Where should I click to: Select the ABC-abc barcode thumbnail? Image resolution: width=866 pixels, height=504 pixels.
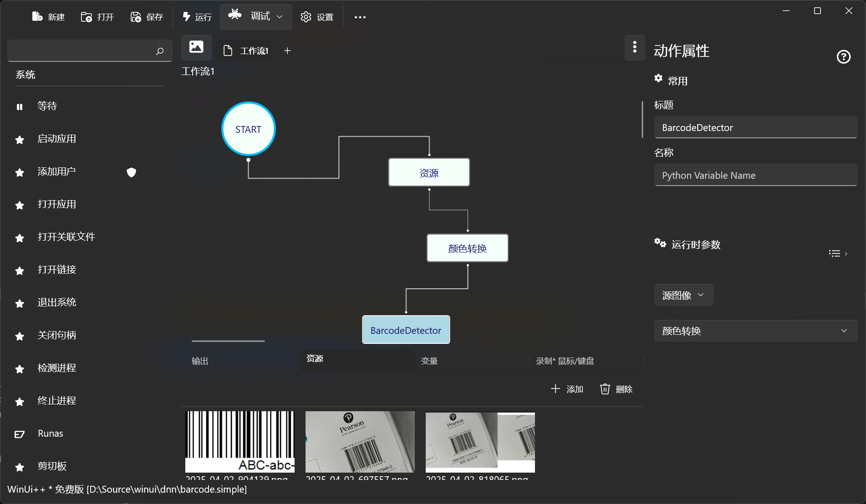coord(239,442)
